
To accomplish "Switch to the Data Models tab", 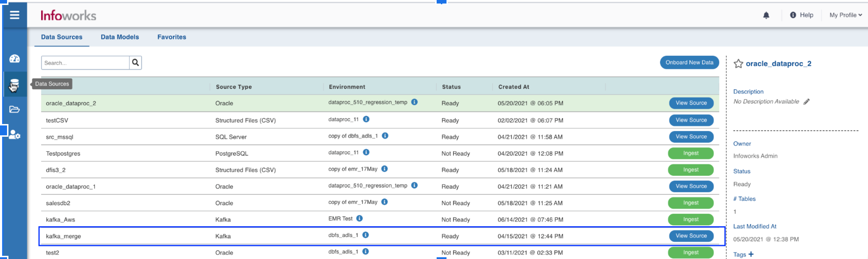I will coord(120,37).
